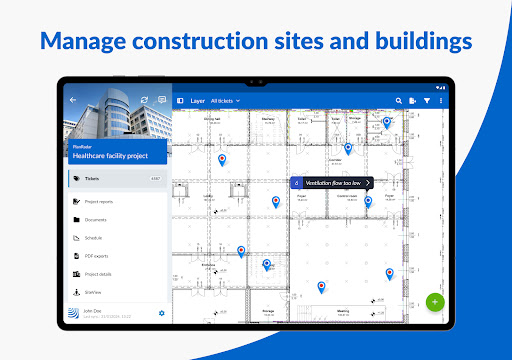Open the ticket filter funnel icon
This screenshot has width=512, height=360.
click(x=427, y=101)
